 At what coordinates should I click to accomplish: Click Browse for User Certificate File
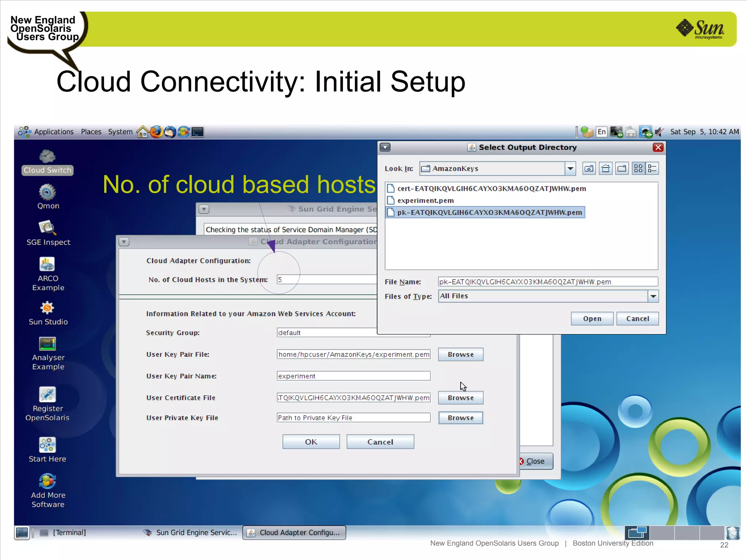[461, 398]
